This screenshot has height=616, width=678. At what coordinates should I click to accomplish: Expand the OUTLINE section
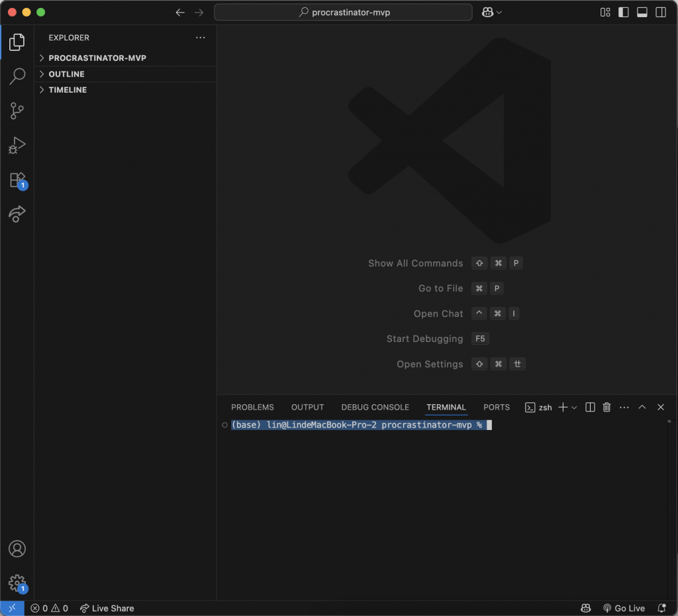125,74
